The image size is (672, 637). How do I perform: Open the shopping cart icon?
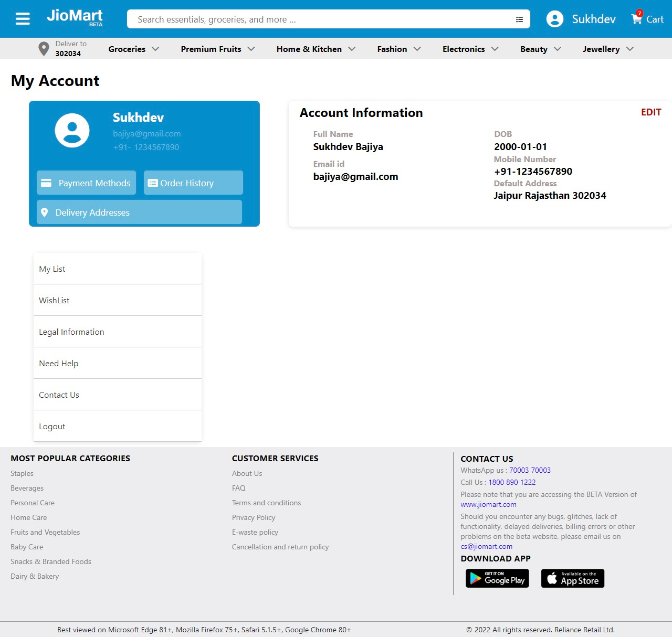637,18
